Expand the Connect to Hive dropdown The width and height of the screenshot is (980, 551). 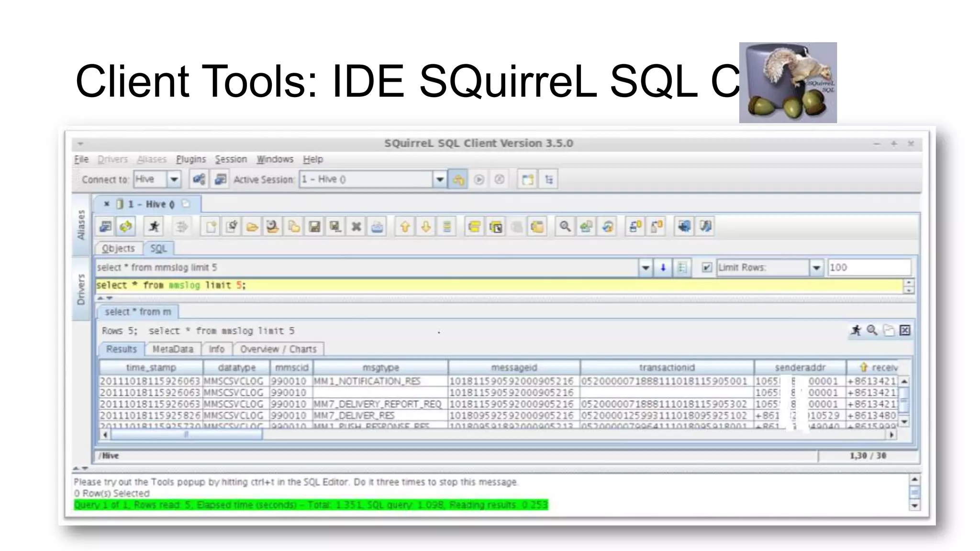click(x=174, y=179)
